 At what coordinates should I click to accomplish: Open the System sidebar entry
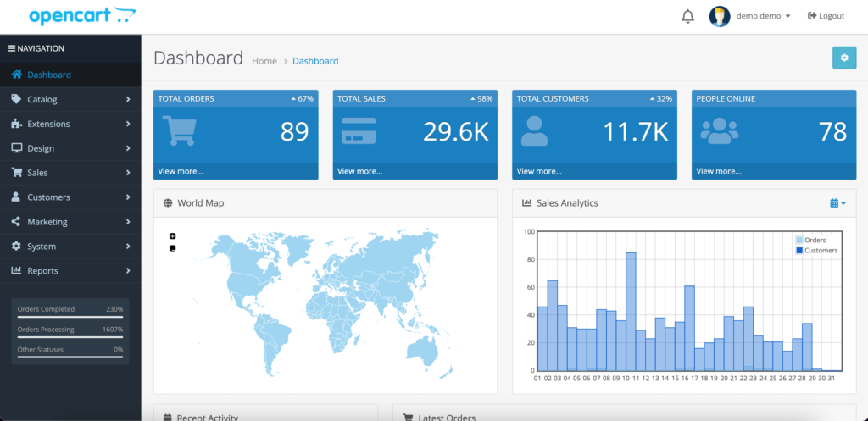click(70, 247)
